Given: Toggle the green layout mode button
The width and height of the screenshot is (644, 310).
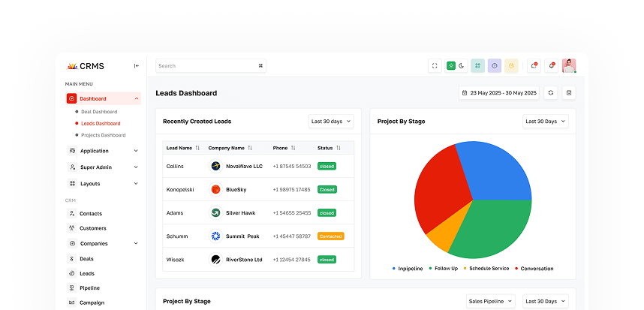Looking at the screenshot, I should (451, 66).
